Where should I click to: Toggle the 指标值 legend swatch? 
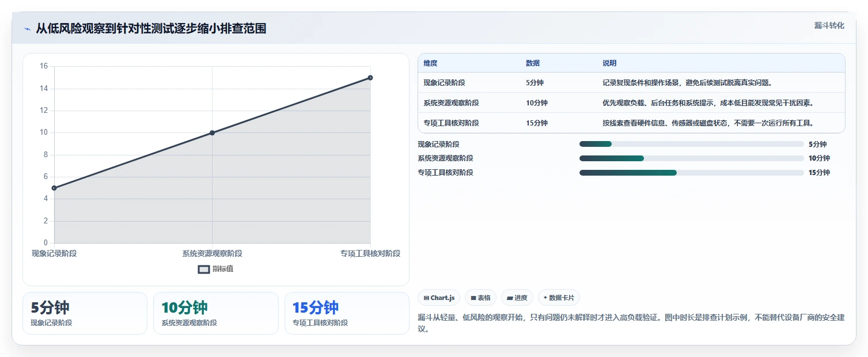[204, 269]
